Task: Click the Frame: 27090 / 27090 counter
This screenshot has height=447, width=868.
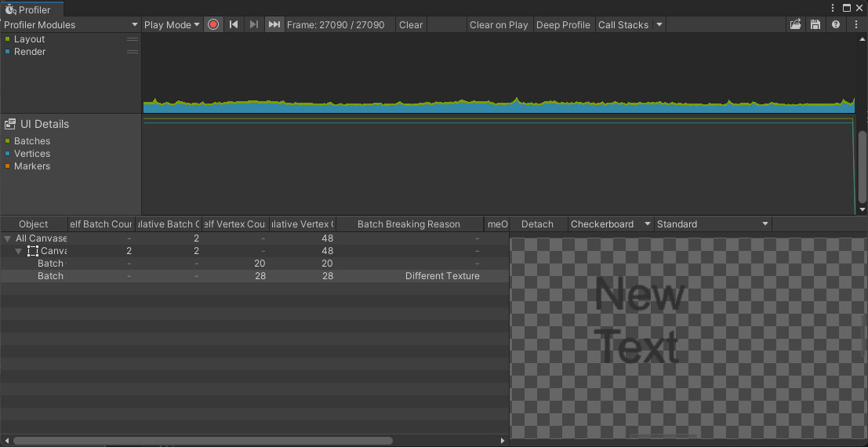Action: tap(336, 24)
